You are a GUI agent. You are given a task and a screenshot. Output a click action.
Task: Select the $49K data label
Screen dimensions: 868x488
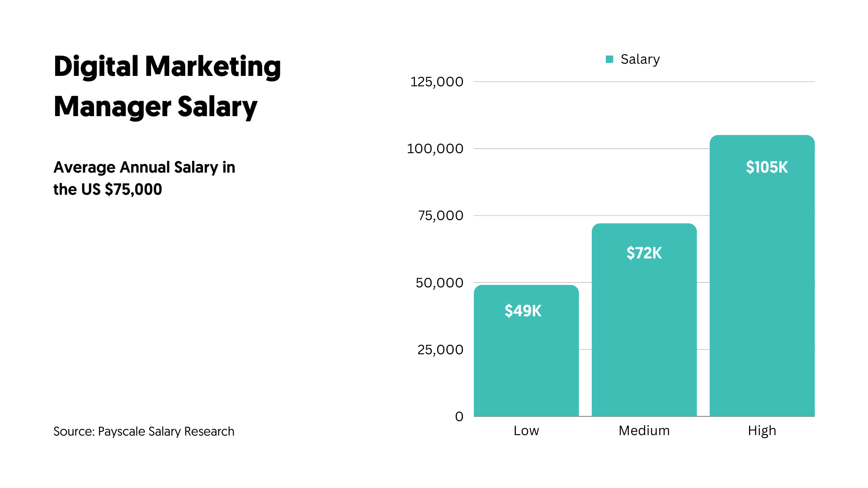click(x=523, y=311)
